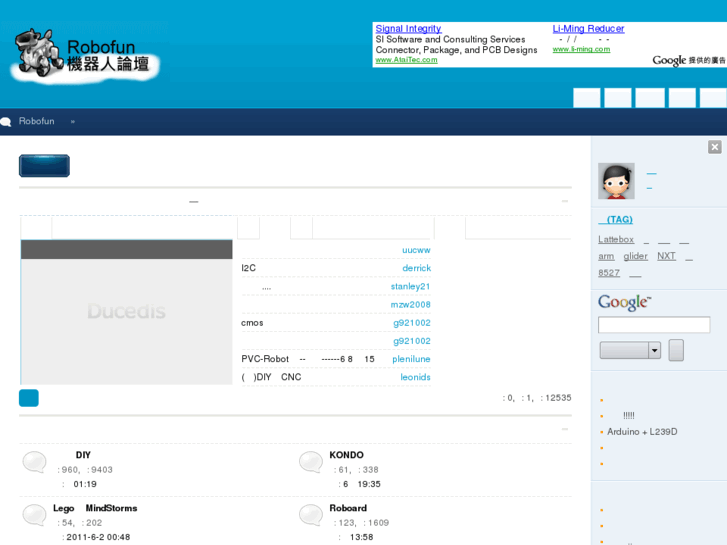Open user plenilune's profile
Screen dimensions: 727x545
(x=411, y=359)
